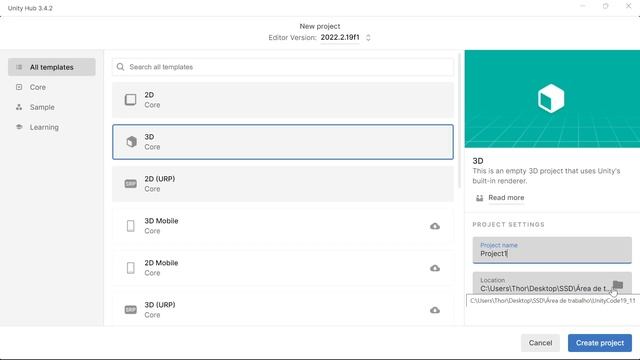Click the Create project button
This screenshot has height=360, width=640.
point(600,343)
